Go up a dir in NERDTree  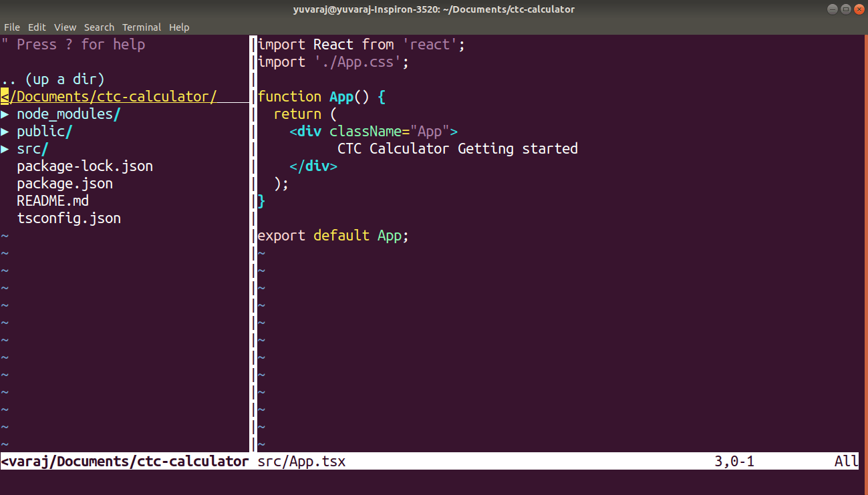(x=53, y=79)
